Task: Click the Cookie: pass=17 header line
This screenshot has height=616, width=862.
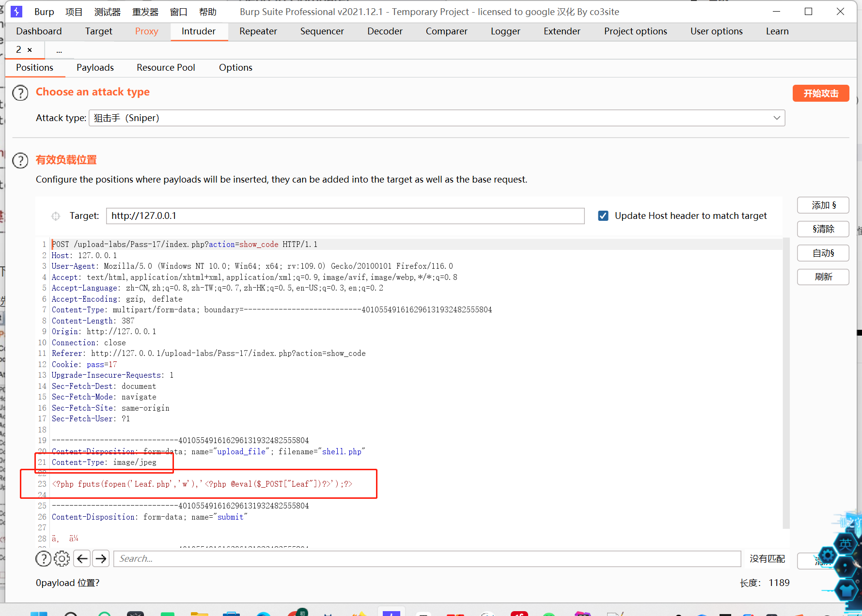Action: point(84,365)
